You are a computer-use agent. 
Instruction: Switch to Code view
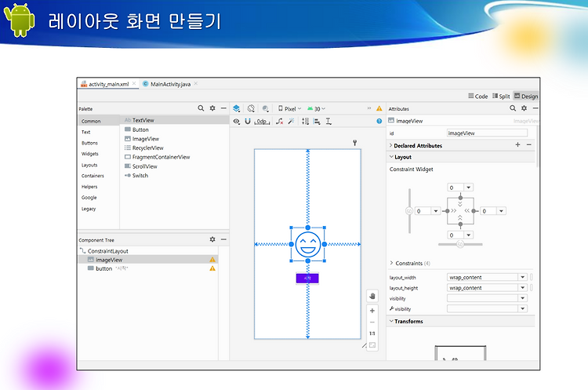477,96
